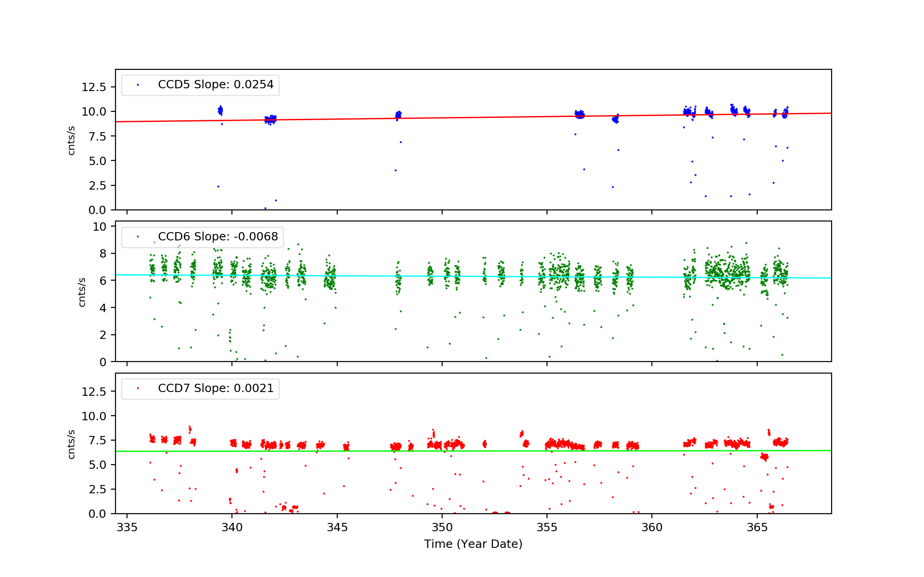Click the 350 x-axis tick label

click(x=442, y=528)
